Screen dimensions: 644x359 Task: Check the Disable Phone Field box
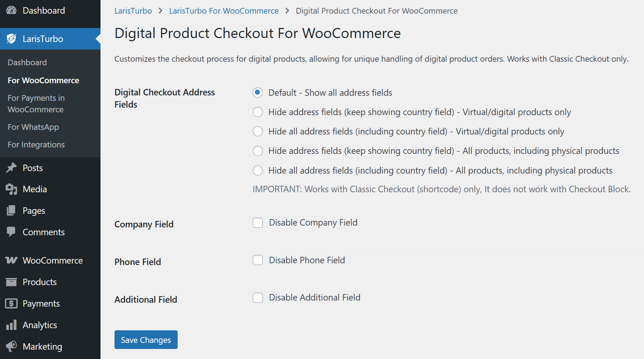click(258, 260)
